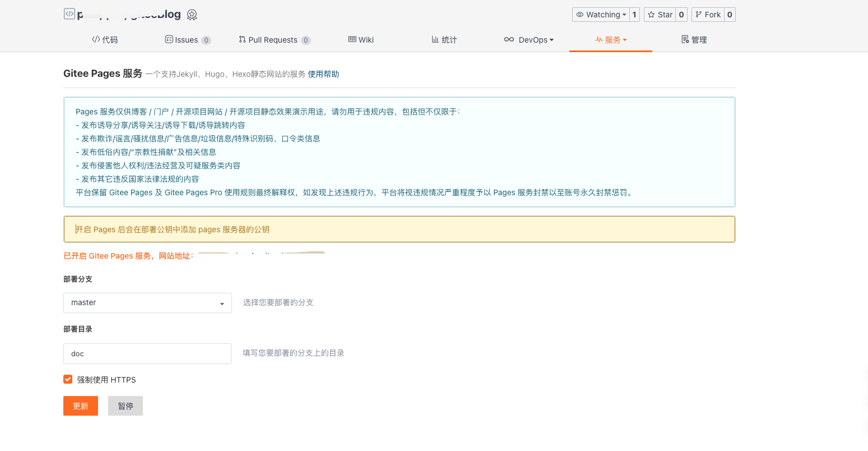Screen dimensions: 868x451
Task: Open the 统计 tab
Action: tap(444, 40)
